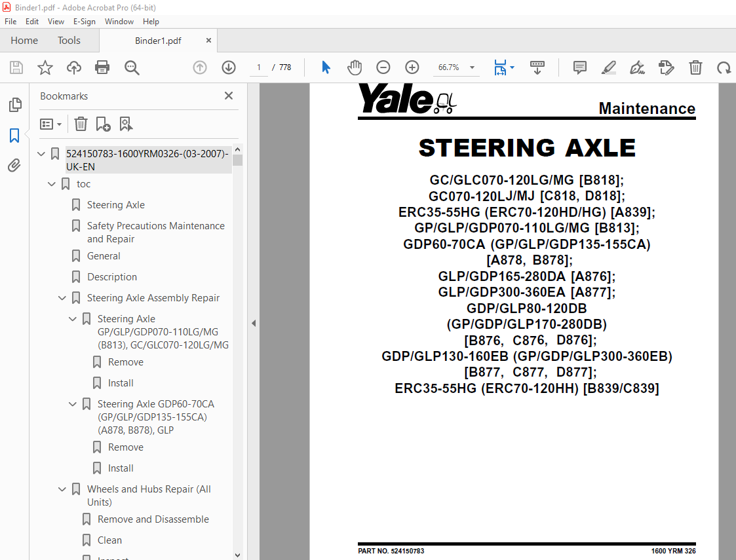
Task: Toggle the Bookmarks panel icon in sidebar
Action: pyautogui.click(x=14, y=136)
